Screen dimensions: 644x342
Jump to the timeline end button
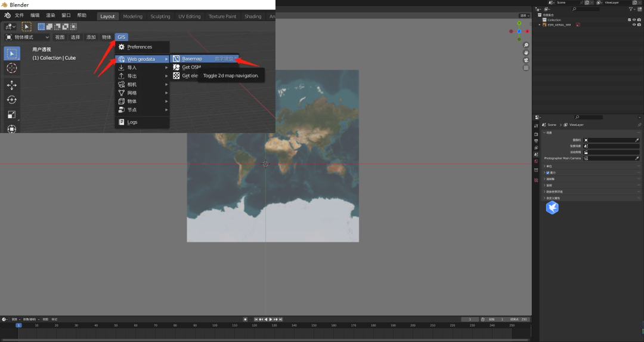(280, 319)
